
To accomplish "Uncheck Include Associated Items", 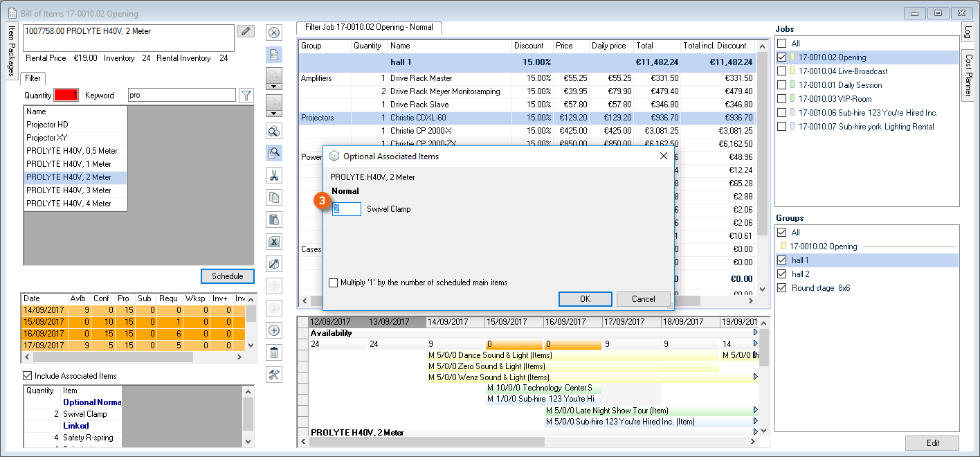I will (x=28, y=376).
